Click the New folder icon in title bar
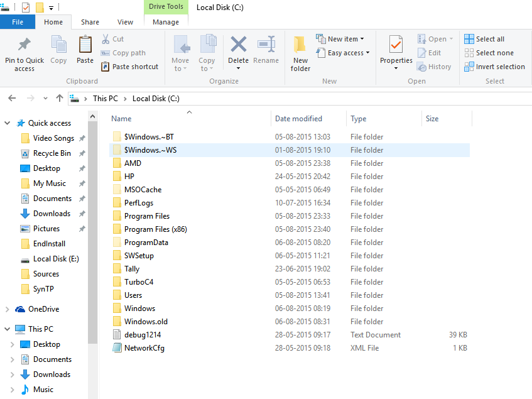This screenshot has width=532, height=399. (40, 7)
